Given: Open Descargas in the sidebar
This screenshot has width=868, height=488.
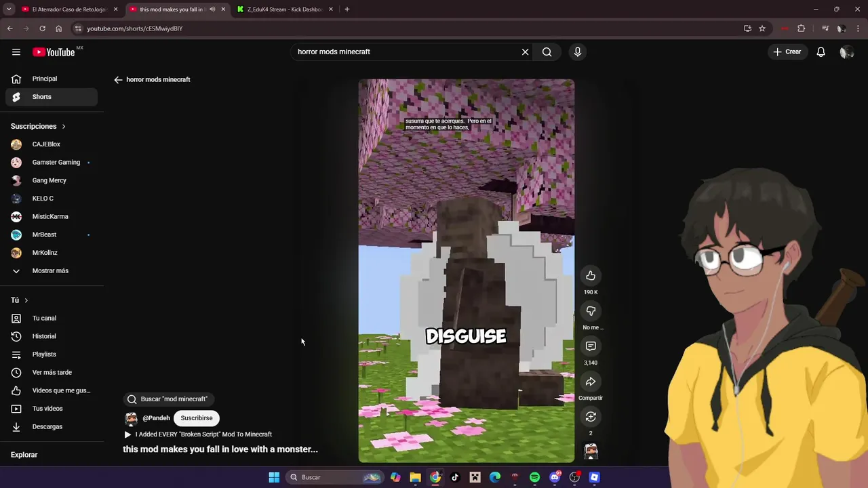Looking at the screenshot, I should [51, 426].
